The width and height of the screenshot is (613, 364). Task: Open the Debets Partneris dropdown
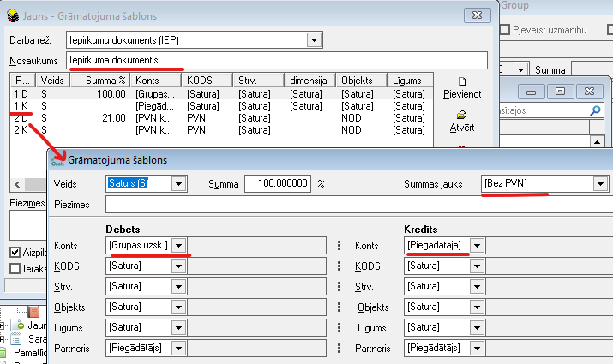pyautogui.click(x=178, y=348)
